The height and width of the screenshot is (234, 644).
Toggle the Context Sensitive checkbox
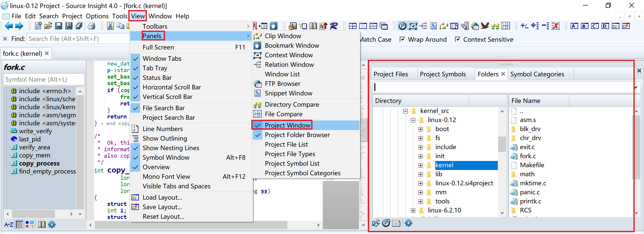[458, 39]
